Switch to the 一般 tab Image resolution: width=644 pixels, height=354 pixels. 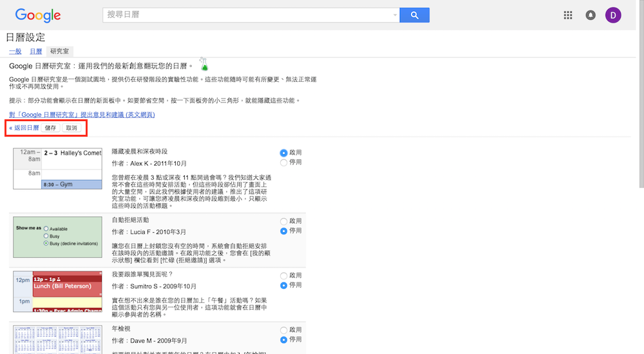point(15,51)
